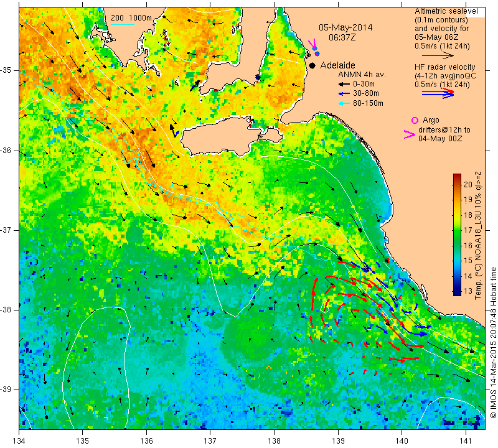Click the 200 1000m depth label
Image resolution: width=498 pixels, height=448 pixels.
coord(131,18)
